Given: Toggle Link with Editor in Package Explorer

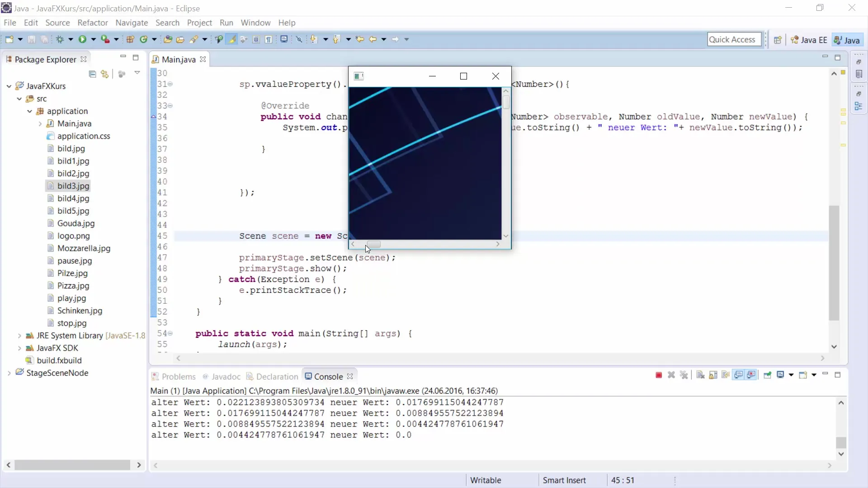Looking at the screenshot, I should click(x=105, y=74).
